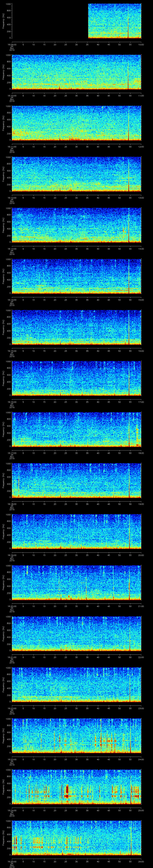Select the 16:16 spectrogram panel
153x868 pixels.
76,378
